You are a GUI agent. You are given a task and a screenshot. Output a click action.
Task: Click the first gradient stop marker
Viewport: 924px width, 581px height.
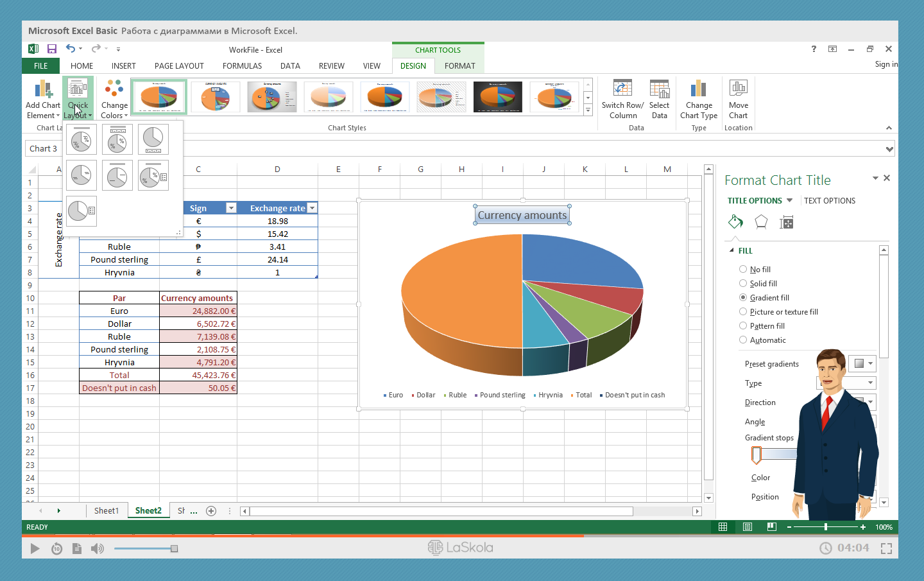tap(757, 455)
